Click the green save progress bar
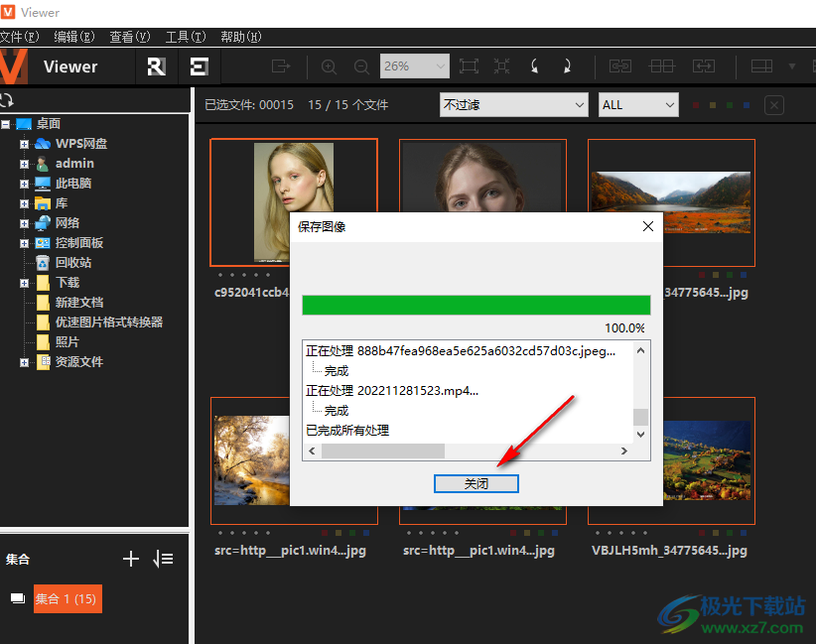The height and width of the screenshot is (644, 816). tap(476, 305)
